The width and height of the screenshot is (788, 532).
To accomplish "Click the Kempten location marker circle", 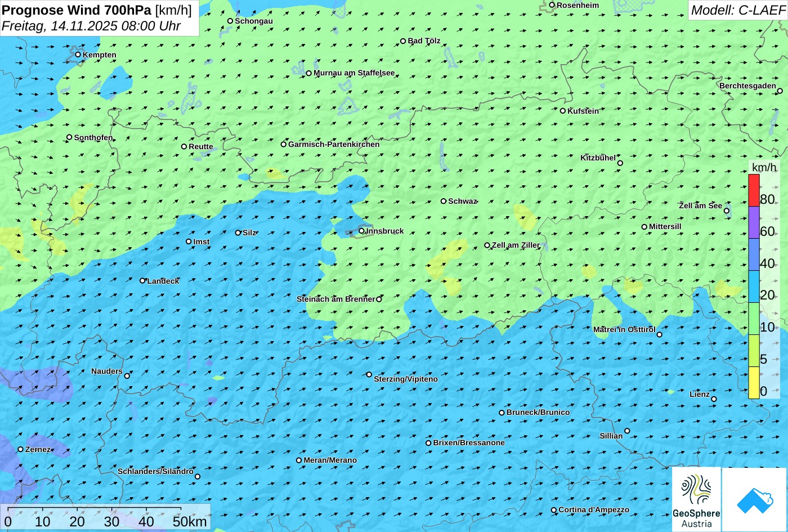I will click(x=78, y=55).
